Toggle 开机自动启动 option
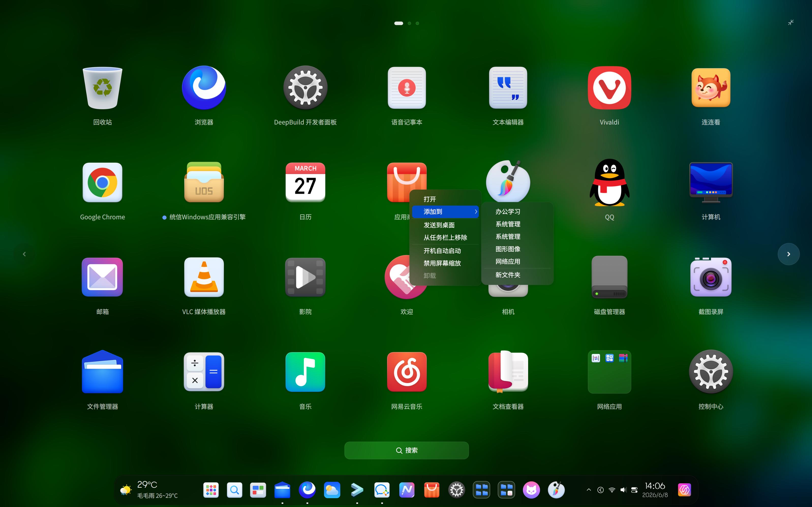This screenshot has height=507, width=812. click(445, 251)
